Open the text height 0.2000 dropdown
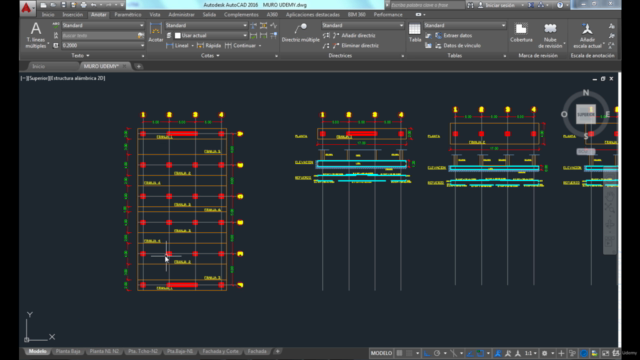Screen dimensions: 640x360 coord(103,45)
